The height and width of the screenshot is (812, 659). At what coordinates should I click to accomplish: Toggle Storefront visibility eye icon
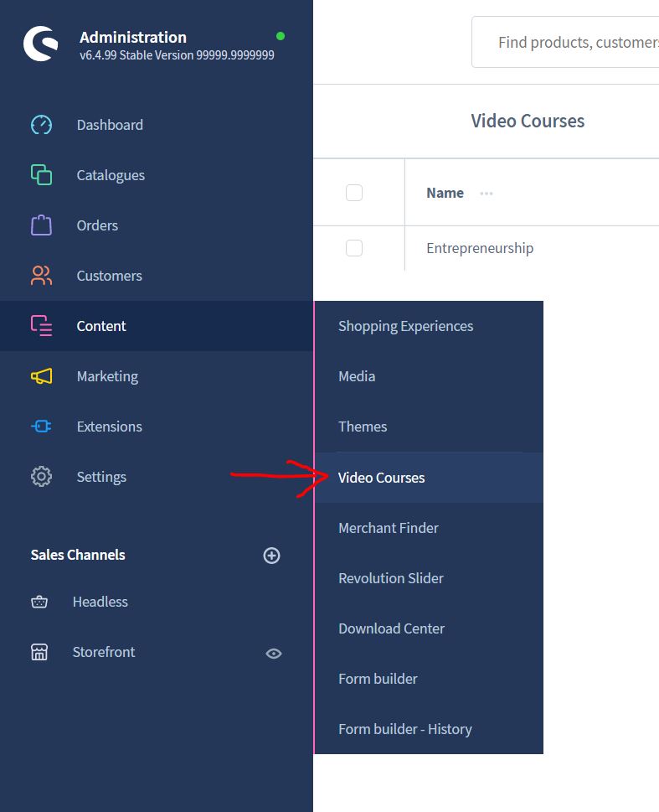pos(273,653)
